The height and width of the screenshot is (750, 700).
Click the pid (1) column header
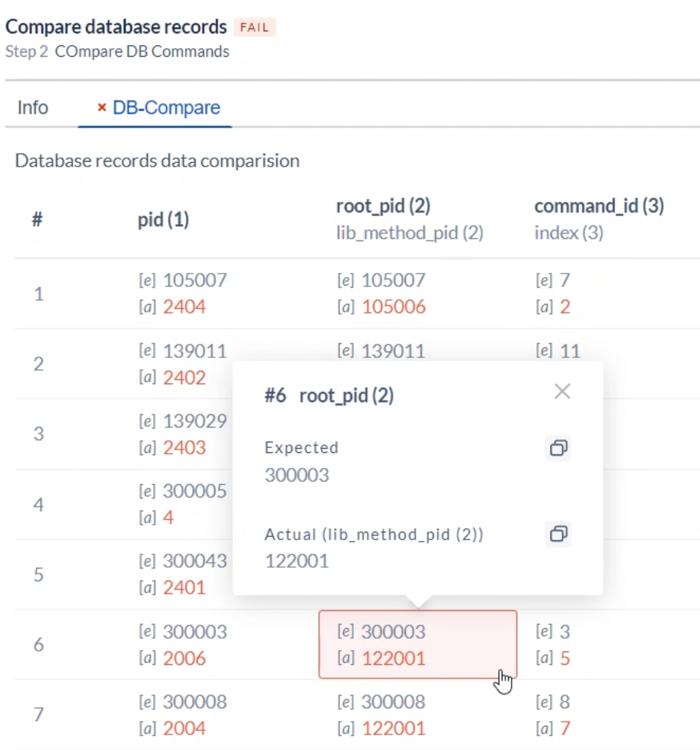click(164, 219)
